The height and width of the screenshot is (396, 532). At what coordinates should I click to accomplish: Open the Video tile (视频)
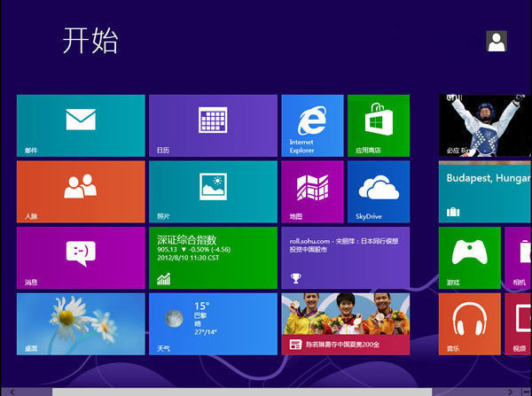(x=519, y=324)
